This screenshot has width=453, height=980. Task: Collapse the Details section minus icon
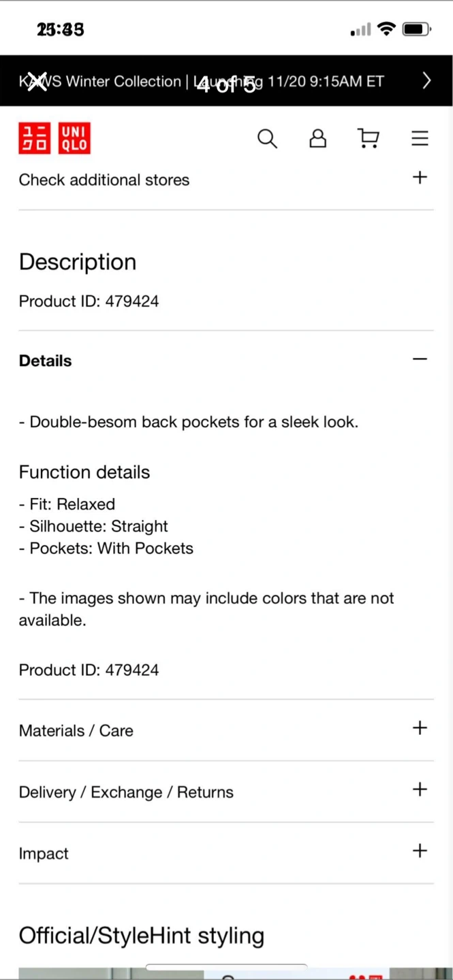[420, 359]
